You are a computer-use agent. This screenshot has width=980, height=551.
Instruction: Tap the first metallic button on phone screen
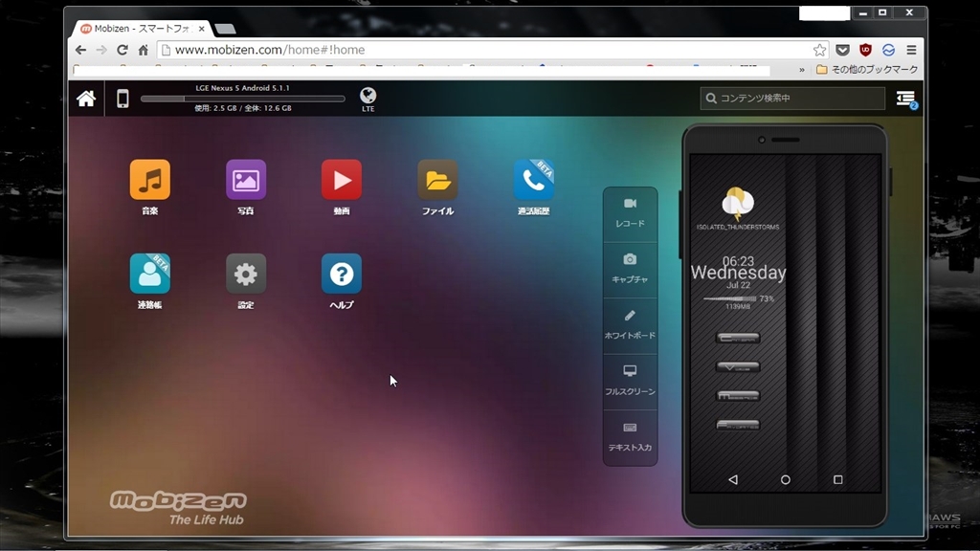tap(738, 338)
